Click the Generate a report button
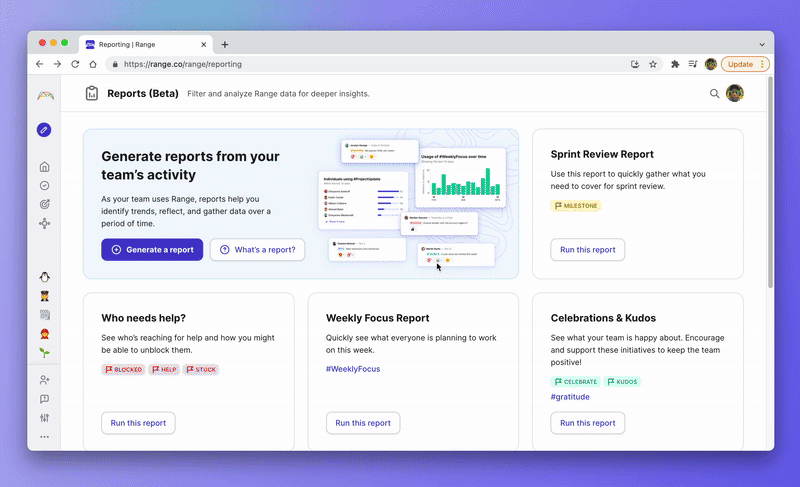The height and width of the screenshot is (487, 800). click(152, 249)
